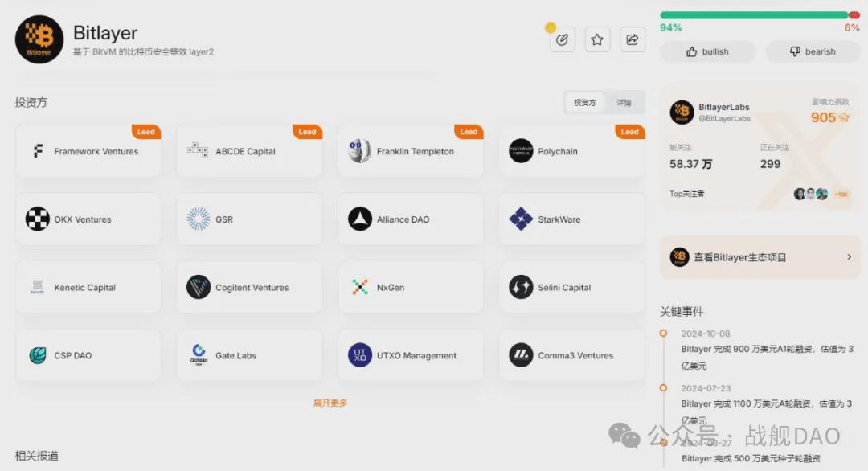Click the Gate Labs logo

[199, 354]
